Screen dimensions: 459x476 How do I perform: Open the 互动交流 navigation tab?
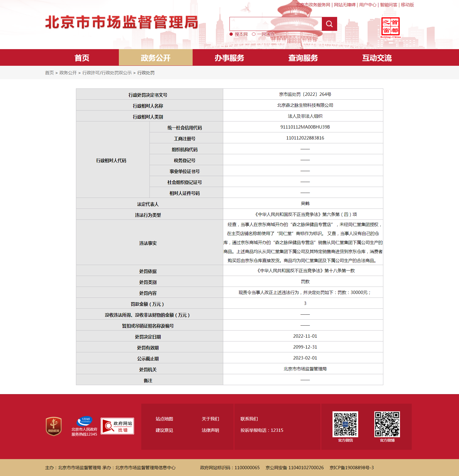[x=377, y=58]
